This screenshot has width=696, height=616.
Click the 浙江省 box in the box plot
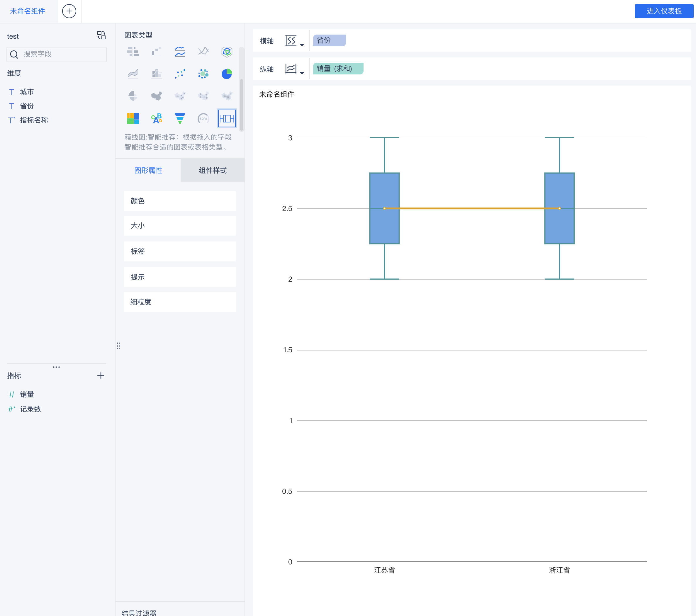tap(559, 208)
